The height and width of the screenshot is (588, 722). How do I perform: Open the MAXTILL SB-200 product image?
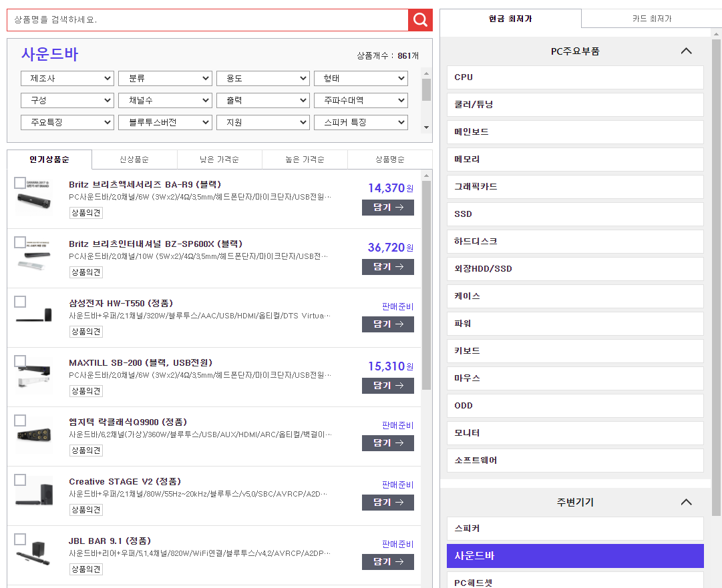tap(33, 376)
